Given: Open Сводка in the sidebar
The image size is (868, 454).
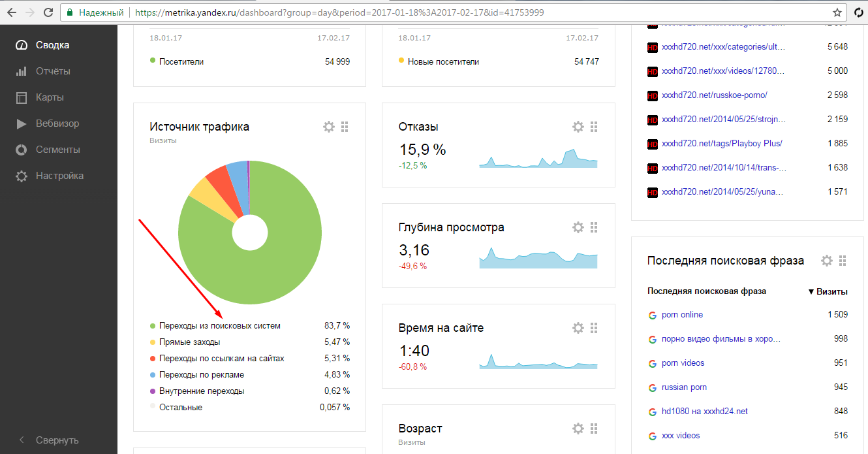Looking at the screenshot, I should pos(52,45).
